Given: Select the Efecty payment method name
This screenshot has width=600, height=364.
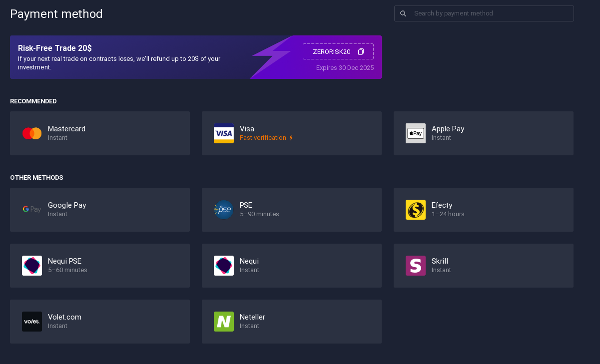Looking at the screenshot, I should [442, 205].
